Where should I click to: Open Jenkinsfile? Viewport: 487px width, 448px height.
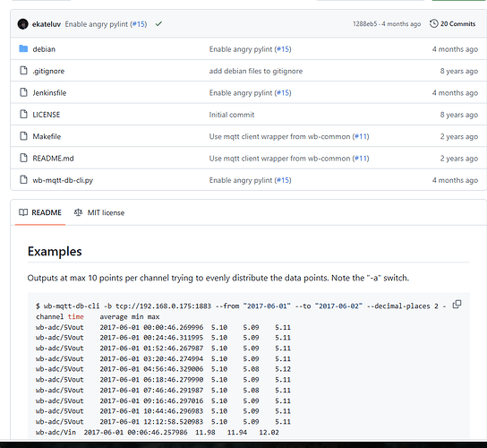(x=49, y=93)
